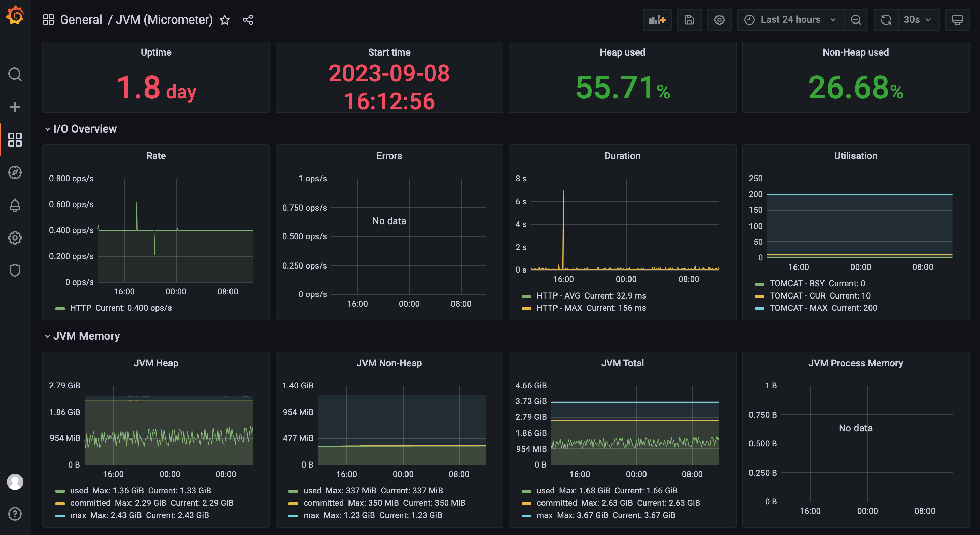
Task: Toggle HTTP - MAX series in Duration legend
Action: click(x=559, y=308)
